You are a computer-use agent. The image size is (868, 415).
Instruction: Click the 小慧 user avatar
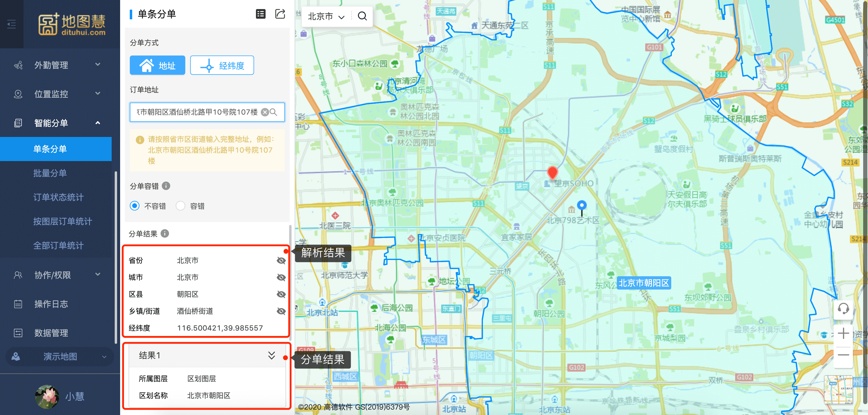click(x=47, y=397)
